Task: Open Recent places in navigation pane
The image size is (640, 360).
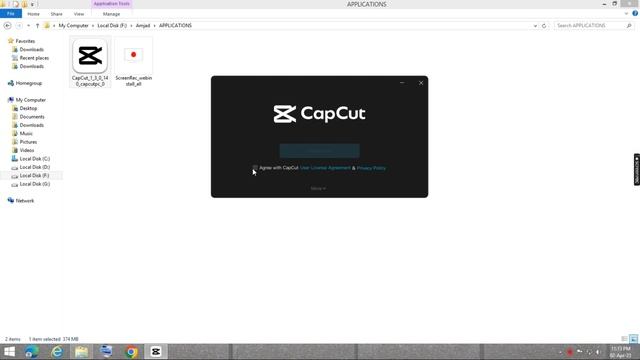Action: coord(34,58)
